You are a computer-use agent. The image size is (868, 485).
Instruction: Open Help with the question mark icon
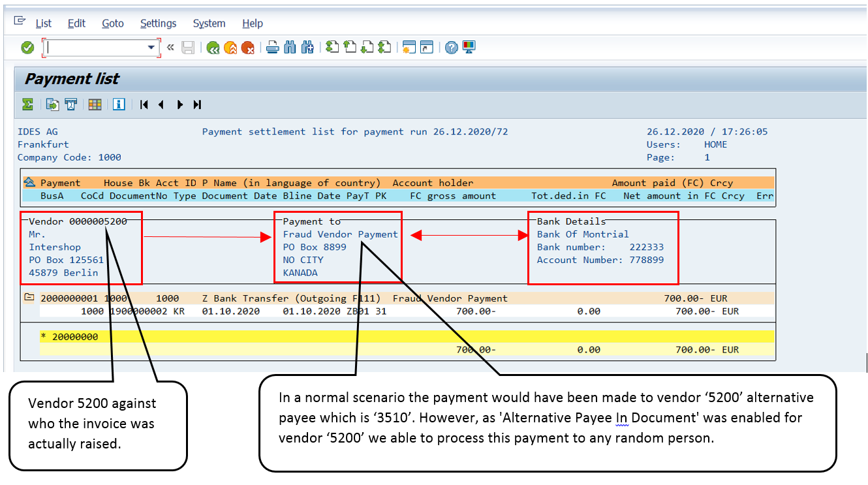[x=451, y=47]
